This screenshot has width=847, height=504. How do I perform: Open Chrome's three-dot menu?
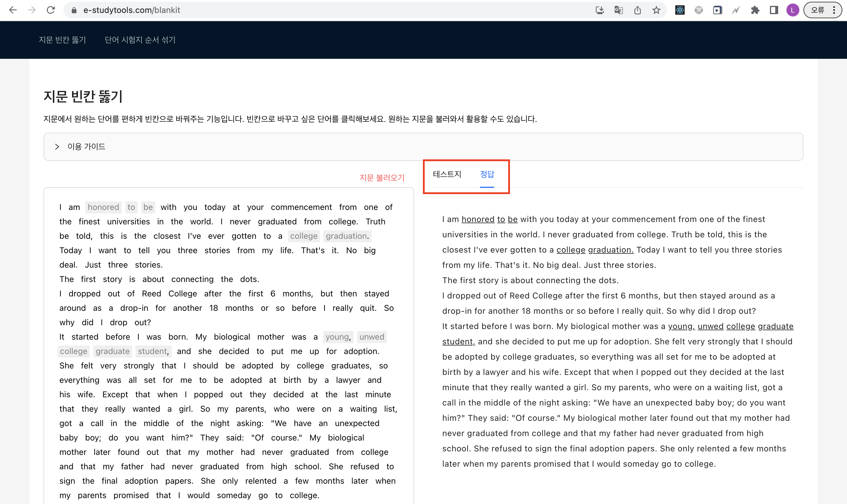point(834,10)
